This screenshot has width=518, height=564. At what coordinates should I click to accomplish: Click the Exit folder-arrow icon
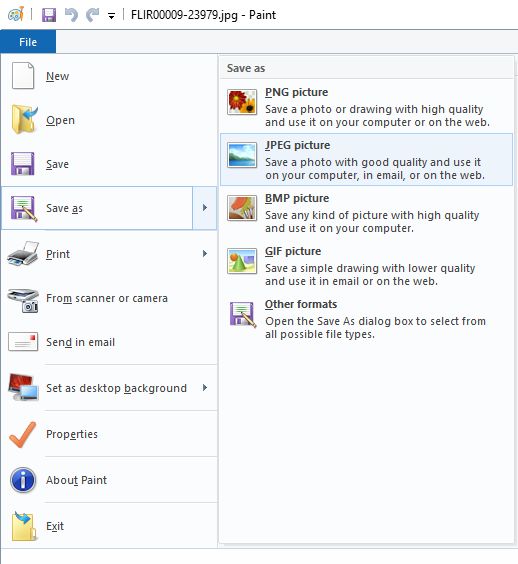click(x=24, y=526)
